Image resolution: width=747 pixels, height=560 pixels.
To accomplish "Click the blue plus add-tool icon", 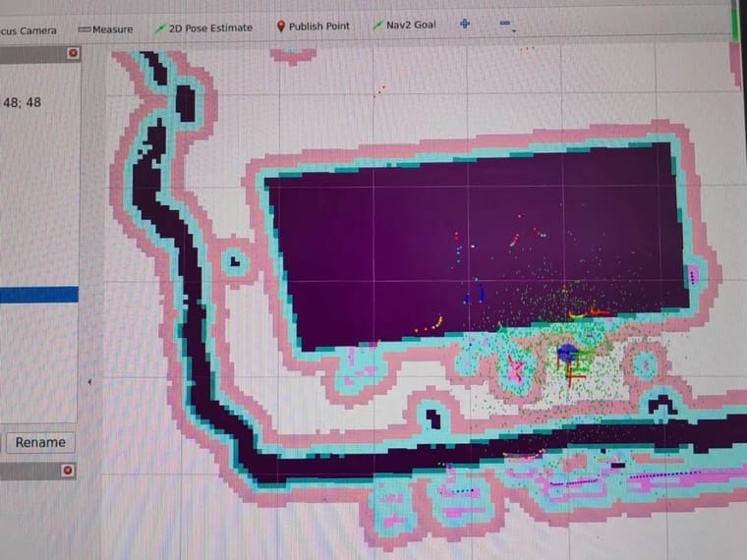I will click(465, 24).
